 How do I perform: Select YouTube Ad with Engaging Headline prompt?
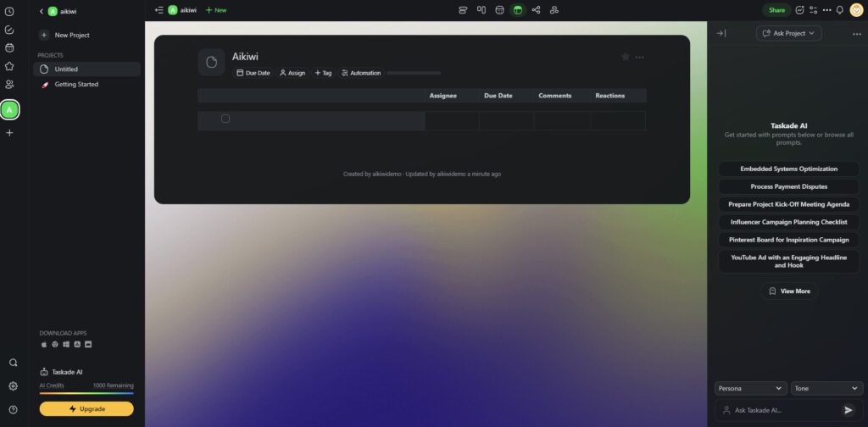coord(789,261)
